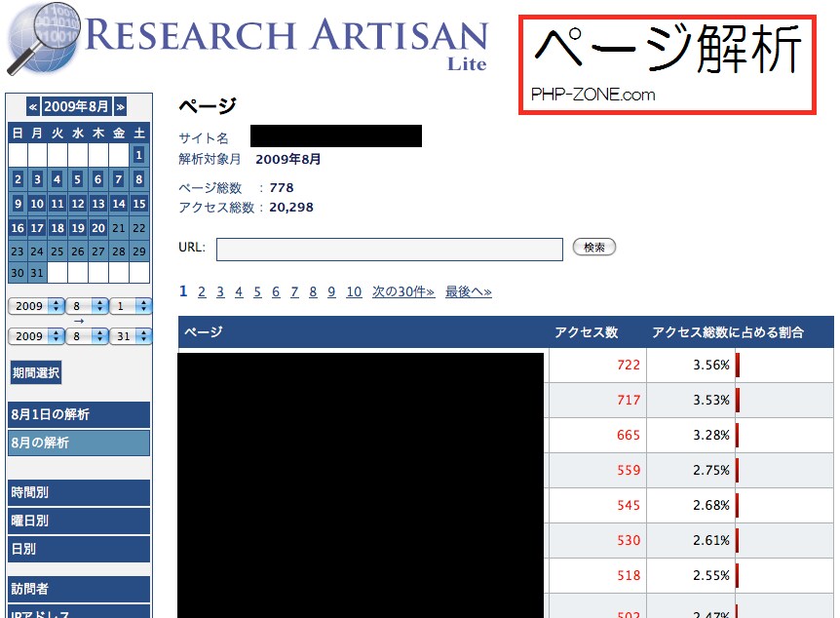
Task: Go to results page 10
Action: [x=354, y=292]
